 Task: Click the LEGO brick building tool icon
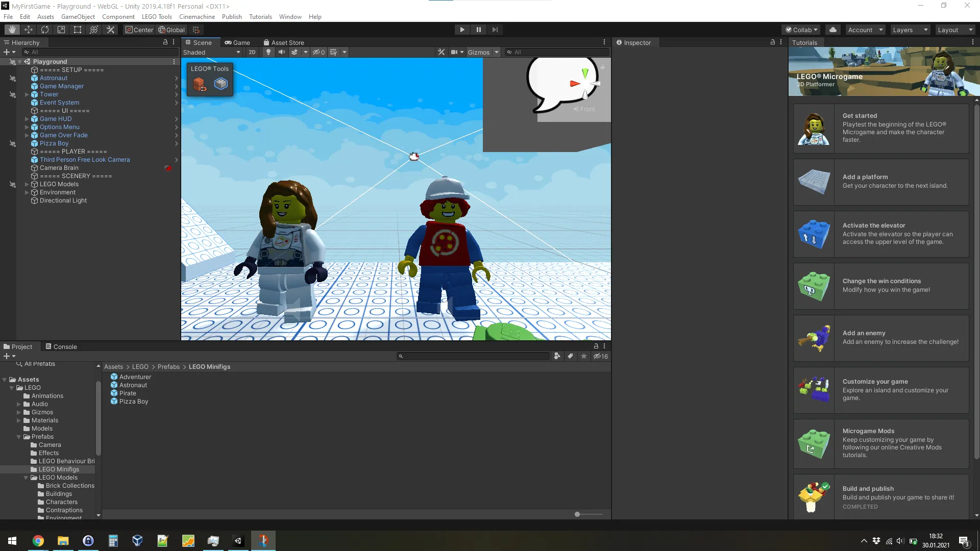tap(199, 84)
